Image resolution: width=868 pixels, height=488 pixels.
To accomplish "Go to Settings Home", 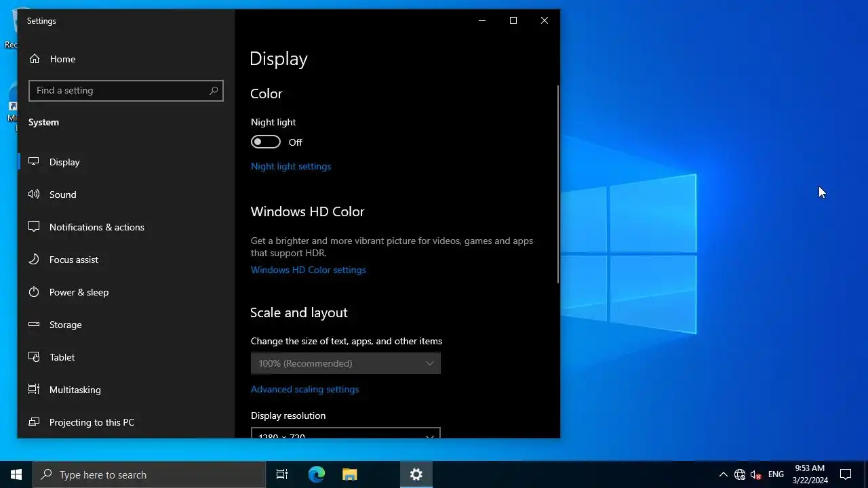I will [126, 59].
